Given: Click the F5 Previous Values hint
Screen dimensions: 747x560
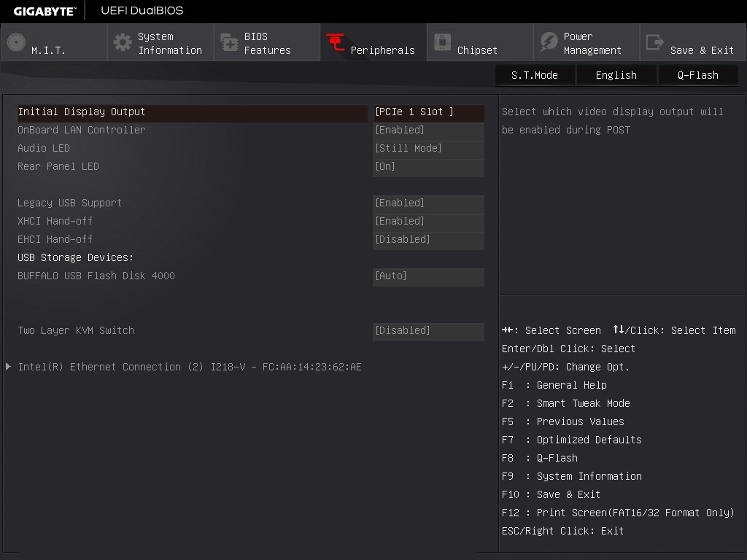Looking at the screenshot, I should coord(562,421).
